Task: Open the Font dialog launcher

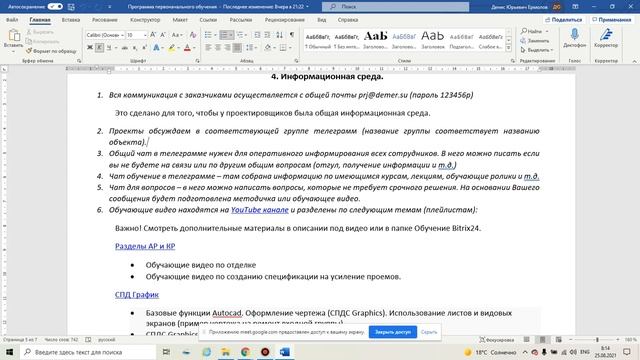Action: click(198, 61)
